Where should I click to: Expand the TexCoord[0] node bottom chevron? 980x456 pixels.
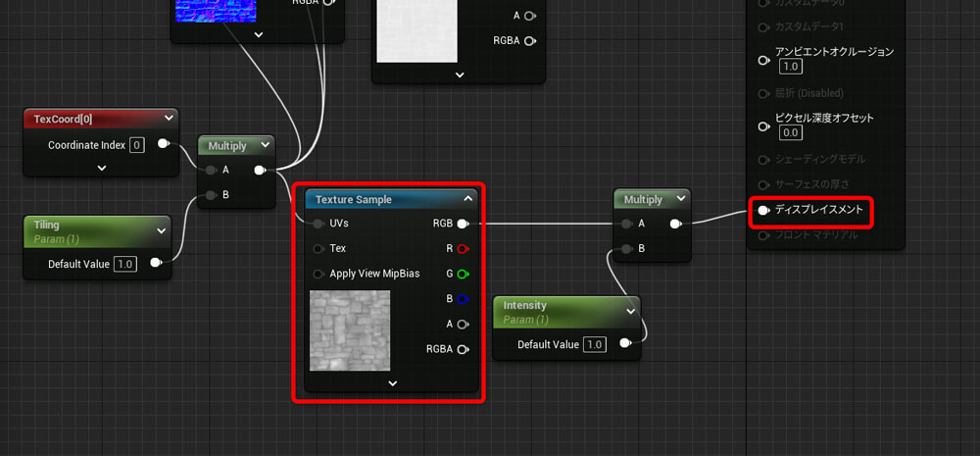pyautogui.click(x=102, y=168)
